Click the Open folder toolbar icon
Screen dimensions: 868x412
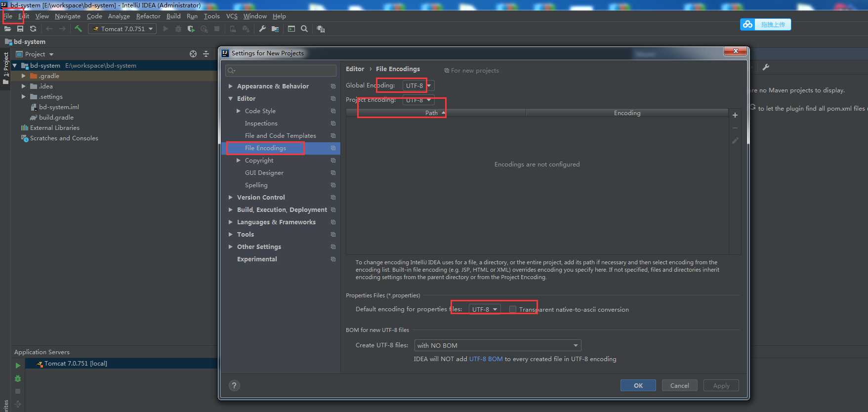pyautogui.click(x=7, y=29)
